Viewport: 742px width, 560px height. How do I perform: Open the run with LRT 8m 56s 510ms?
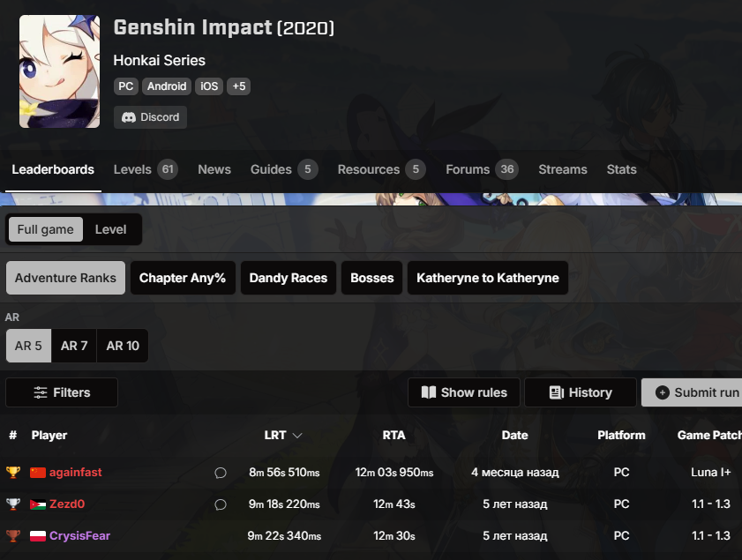tap(284, 473)
